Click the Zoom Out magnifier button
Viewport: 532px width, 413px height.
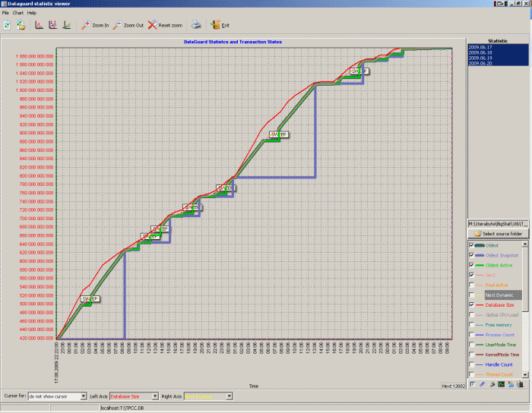[x=128, y=25]
